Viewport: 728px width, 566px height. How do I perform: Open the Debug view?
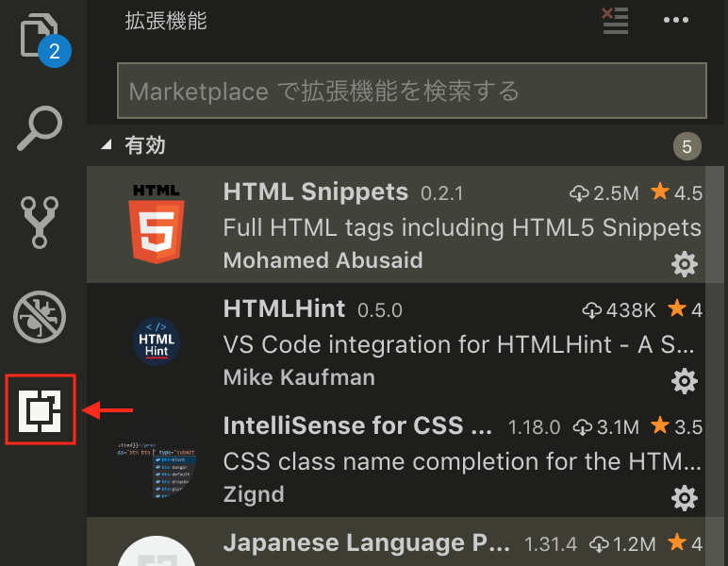[x=40, y=317]
